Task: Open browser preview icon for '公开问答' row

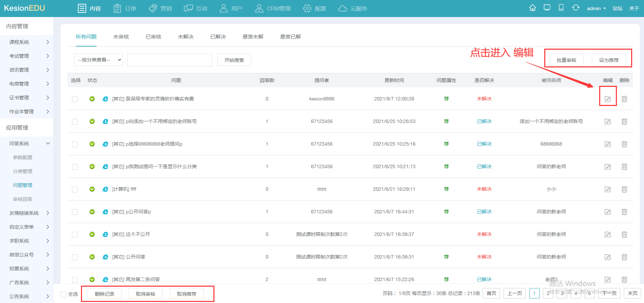Action: pyautogui.click(x=105, y=257)
